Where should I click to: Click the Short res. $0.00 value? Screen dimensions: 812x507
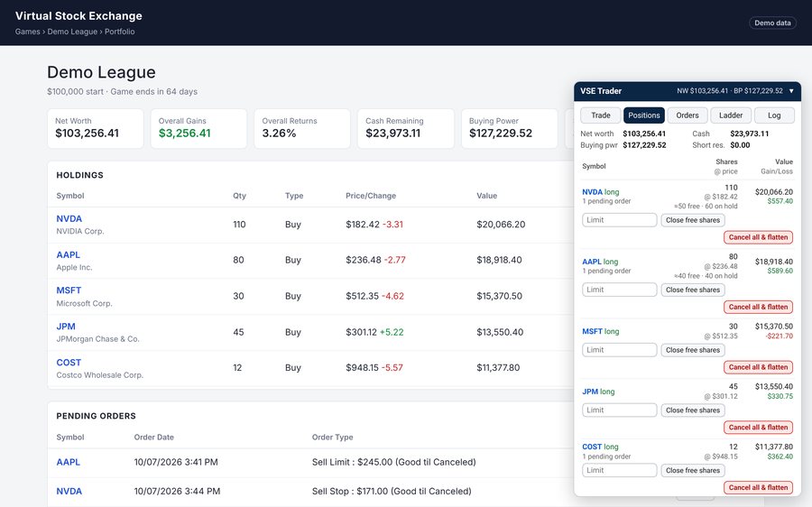pos(740,145)
